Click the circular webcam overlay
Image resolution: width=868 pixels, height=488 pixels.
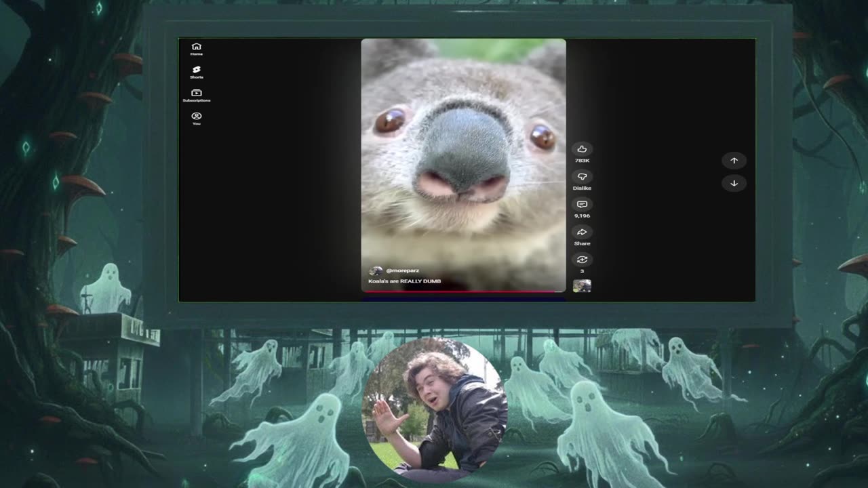435,409
